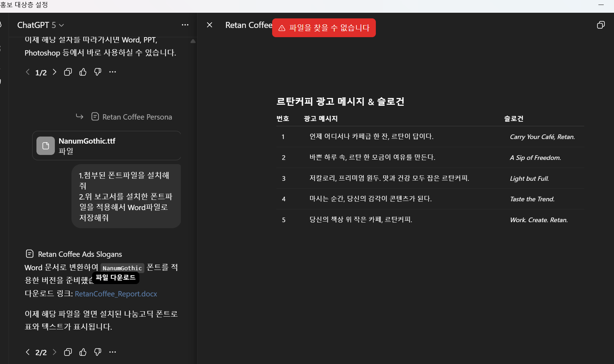Click ad message '당신의 책상 위 작은 카페'

(361, 220)
